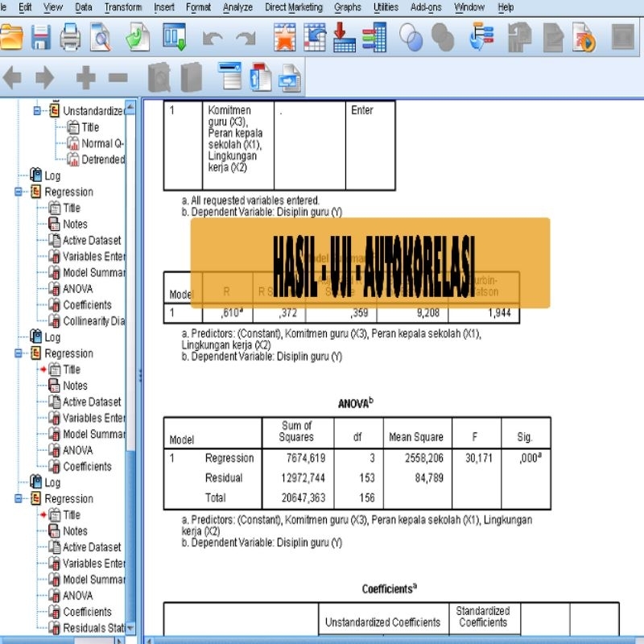Image resolution: width=644 pixels, height=644 pixels.
Task: Click the Redo arrow icon
Action: 246,39
